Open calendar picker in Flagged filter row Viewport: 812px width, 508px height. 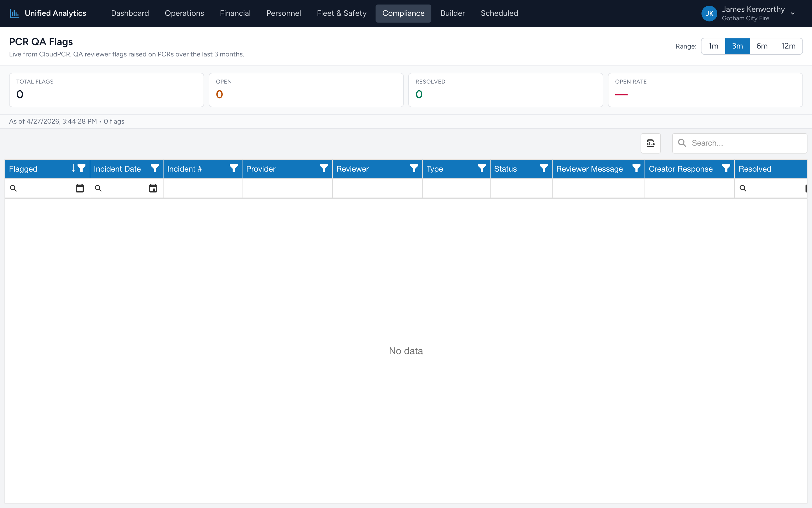point(80,189)
